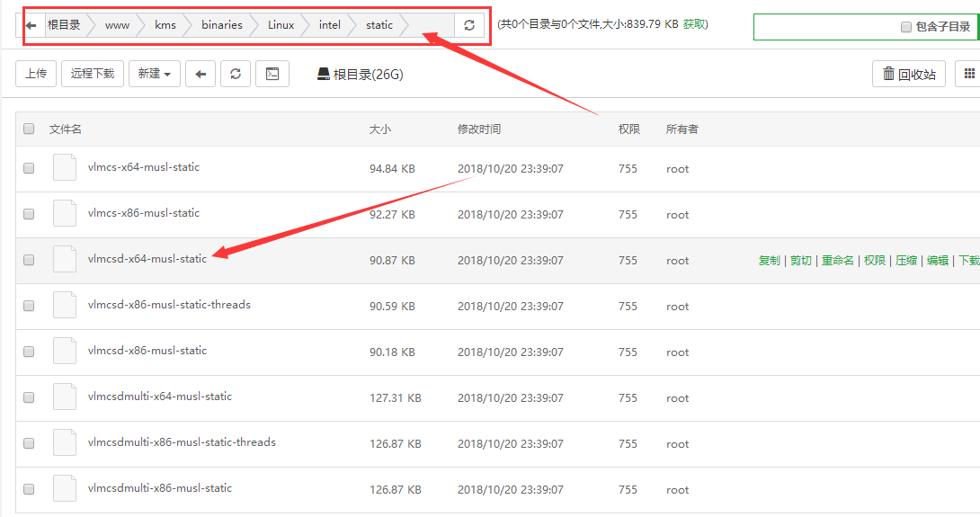Check the box for vlmcs-x64-musl-static
Viewport: 980px width, 517px height.
pyautogui.click(x=29, y=168)
